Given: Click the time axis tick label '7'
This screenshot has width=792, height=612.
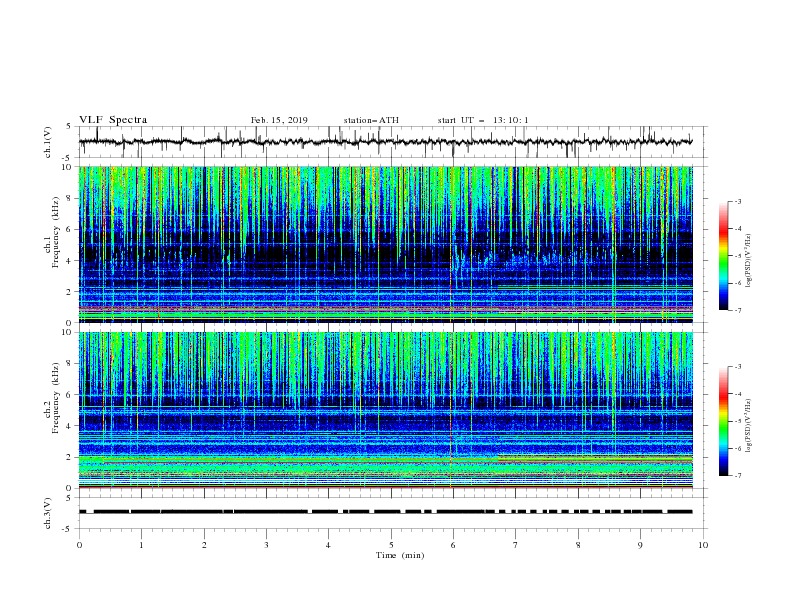Looking at the screenshot, I should tap(516, 545).
